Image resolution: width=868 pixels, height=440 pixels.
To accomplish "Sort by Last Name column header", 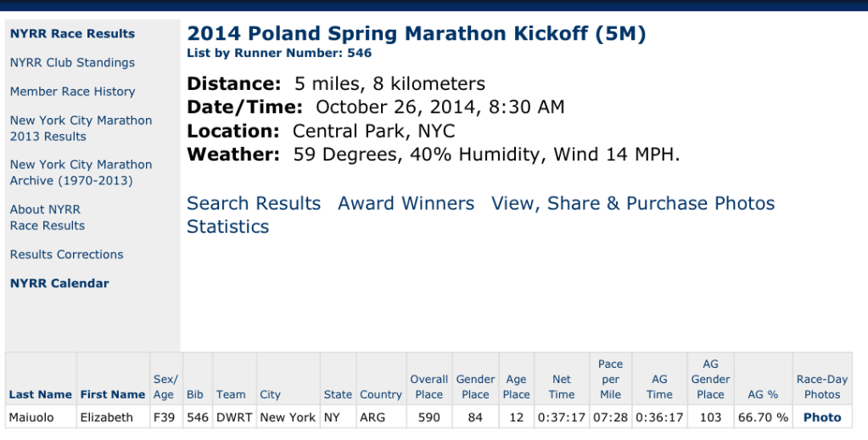I will click(40, 395).
